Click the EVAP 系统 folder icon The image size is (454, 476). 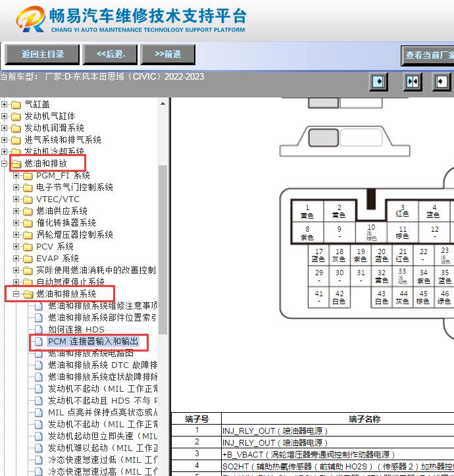pyautogui.click(x=28, y=259)
